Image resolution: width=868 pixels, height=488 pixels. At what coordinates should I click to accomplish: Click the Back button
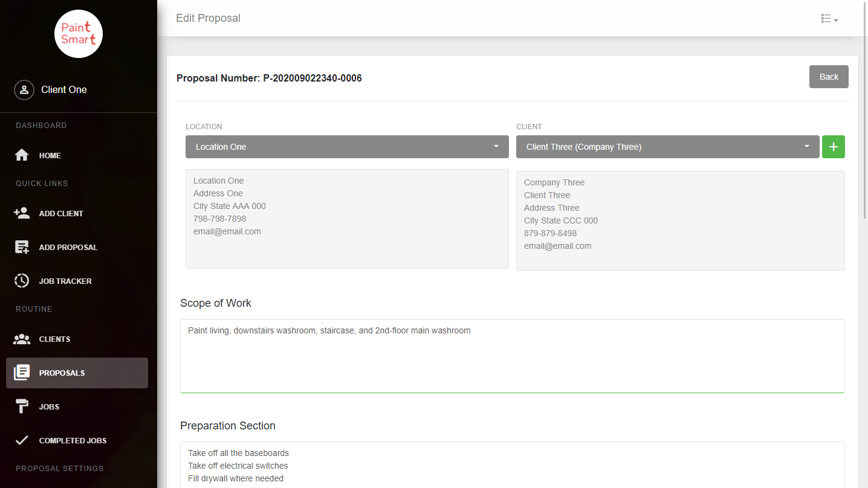(829, 77)
